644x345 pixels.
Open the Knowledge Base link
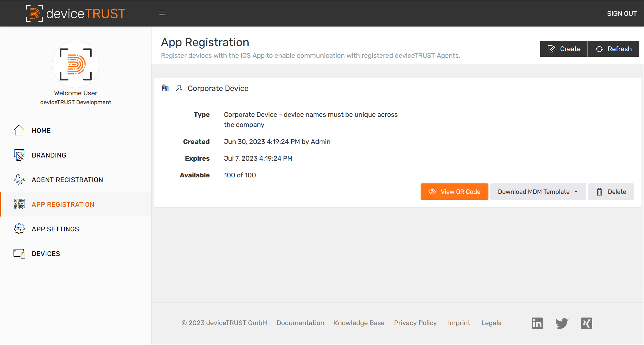click(x=359, y=323)
